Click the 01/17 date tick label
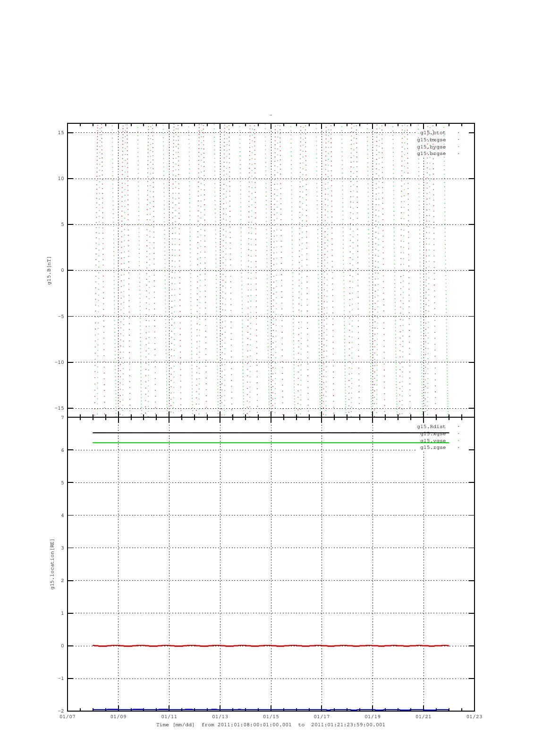Image resolution: width=534 pixels, height=756 pixels. 322,717
